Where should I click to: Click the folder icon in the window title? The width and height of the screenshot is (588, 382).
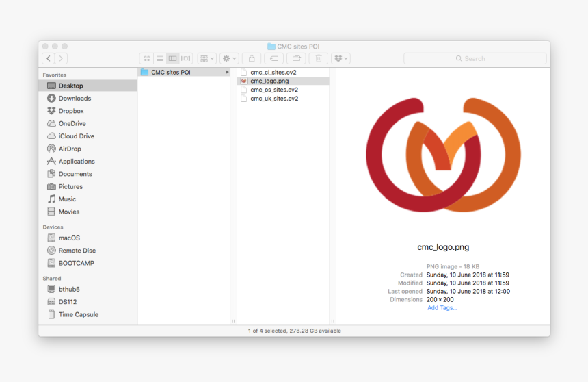coord(271,46)
